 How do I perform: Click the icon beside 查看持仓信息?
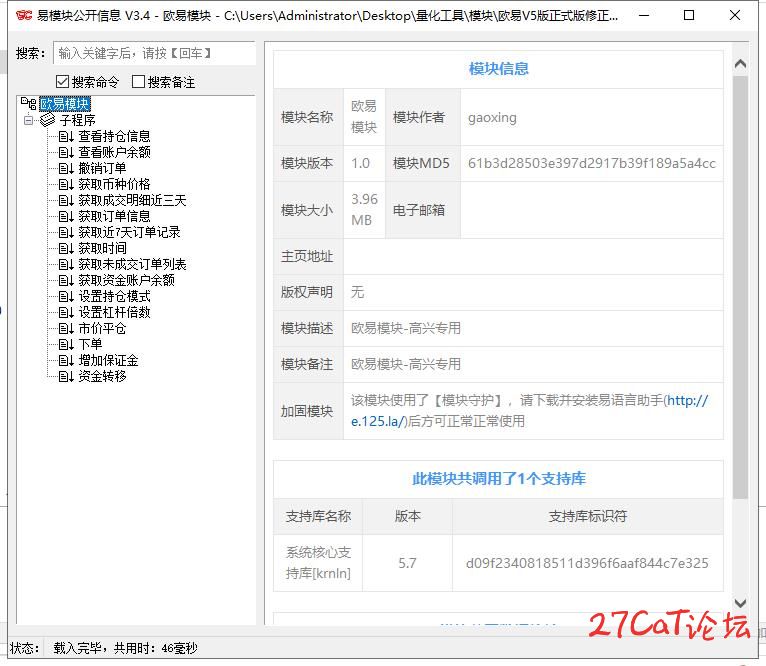pyautogui.click(x=66, y=136)
